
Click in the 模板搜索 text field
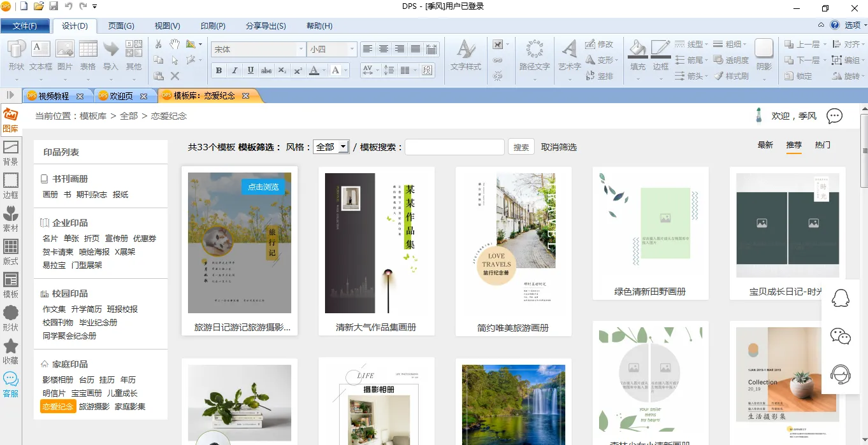(454, 147)
